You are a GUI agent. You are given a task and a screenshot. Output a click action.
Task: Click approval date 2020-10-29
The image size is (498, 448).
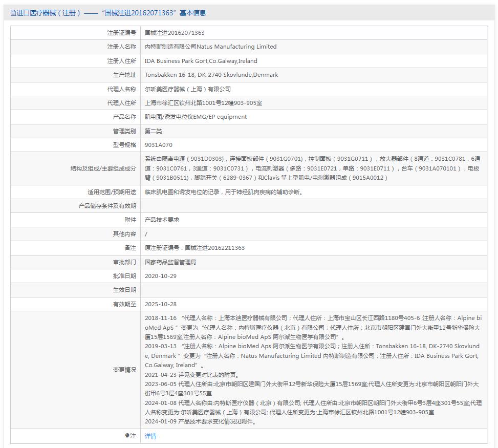(x=160, y=276)
